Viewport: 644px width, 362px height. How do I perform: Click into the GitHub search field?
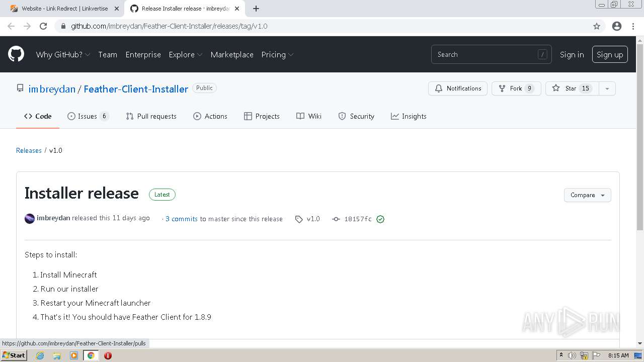(x=486, y=55)
